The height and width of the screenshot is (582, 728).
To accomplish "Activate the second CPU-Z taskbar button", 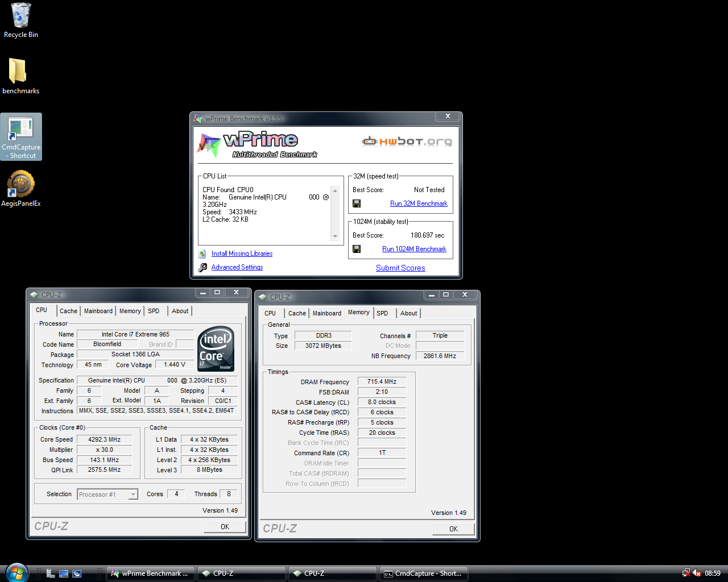I will click(333, 573).
